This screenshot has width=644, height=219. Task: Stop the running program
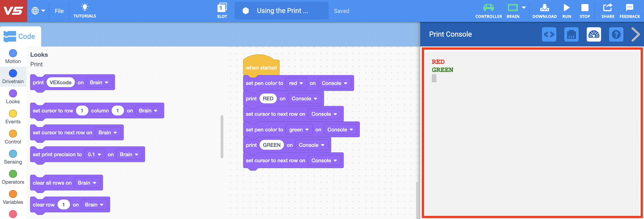(585, 11)
